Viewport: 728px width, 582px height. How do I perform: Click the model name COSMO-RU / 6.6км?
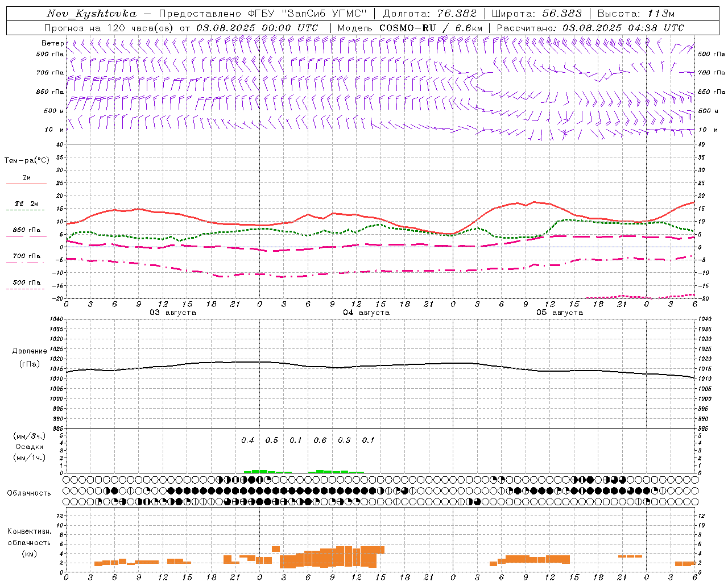pyautogui.click(x=431, y=28)
